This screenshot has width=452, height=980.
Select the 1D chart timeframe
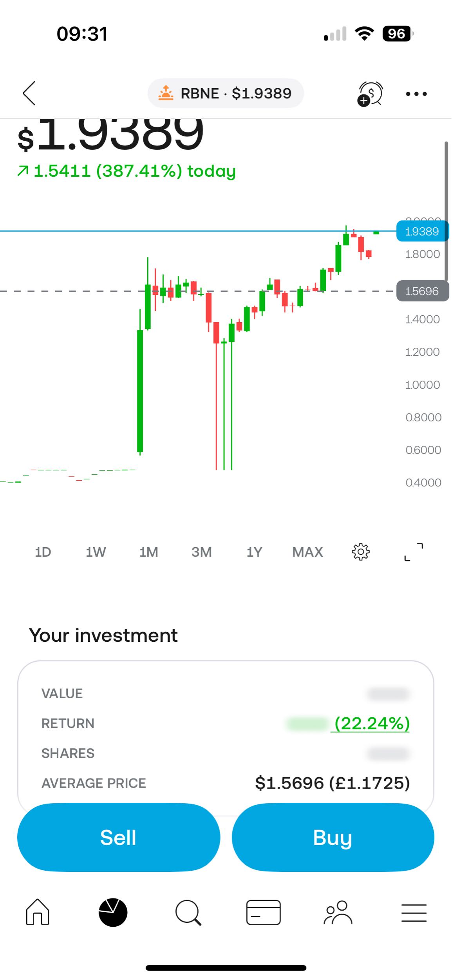pyautogui.click(x=43, y=552)
